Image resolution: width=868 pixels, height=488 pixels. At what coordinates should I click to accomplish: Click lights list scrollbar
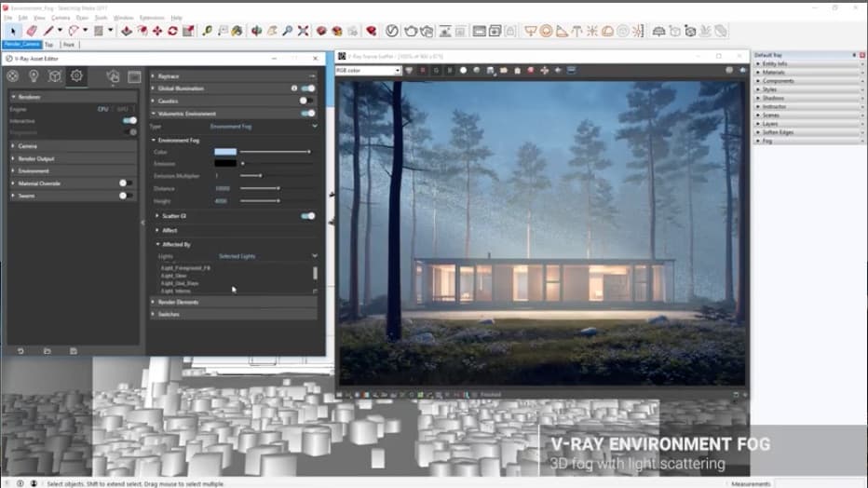click(x=315, y=273)
